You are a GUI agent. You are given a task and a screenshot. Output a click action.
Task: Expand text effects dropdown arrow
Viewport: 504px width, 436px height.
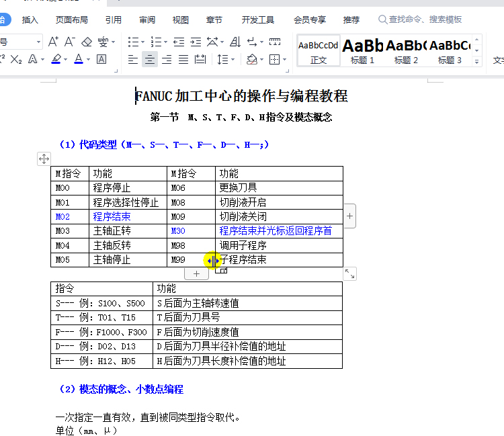42,60
